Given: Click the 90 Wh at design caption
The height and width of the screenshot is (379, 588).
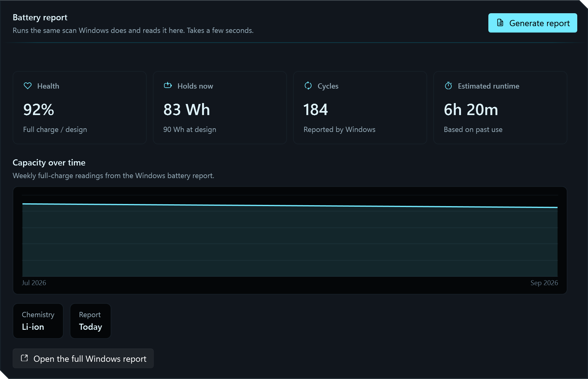Looking at the screenshot, I should coord(190,130).
